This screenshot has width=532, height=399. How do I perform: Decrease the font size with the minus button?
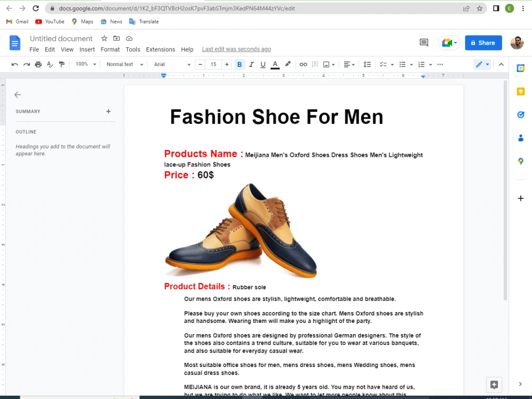(200, 64)
